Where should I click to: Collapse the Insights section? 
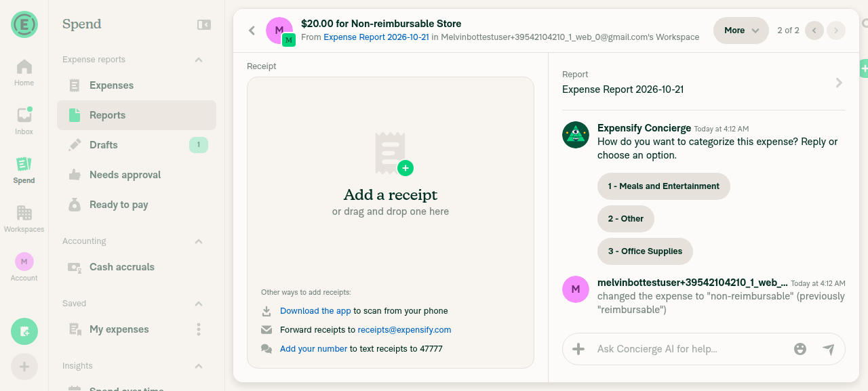[199, 366]
